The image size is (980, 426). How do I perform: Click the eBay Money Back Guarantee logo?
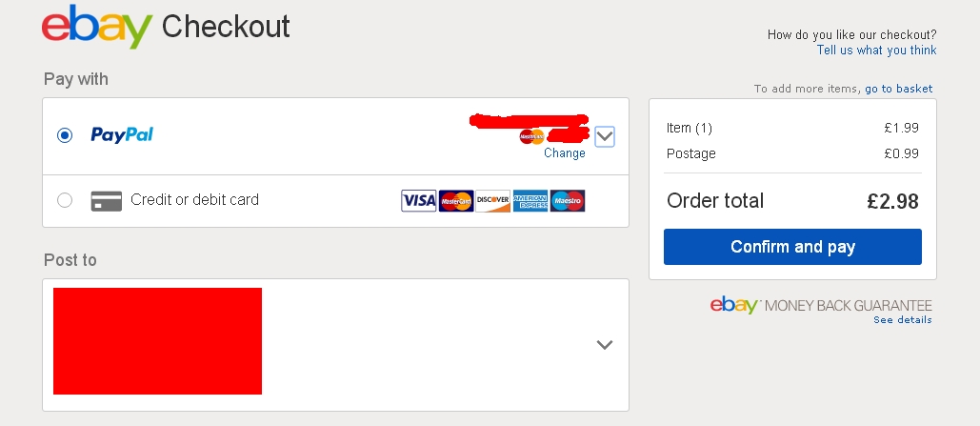(x=821, y=305)
